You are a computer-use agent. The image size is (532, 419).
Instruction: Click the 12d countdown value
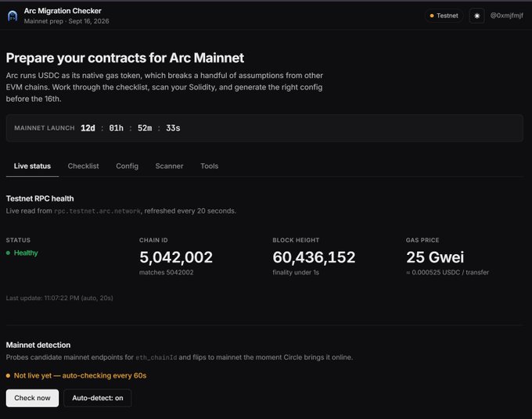[x=88, y=128]
